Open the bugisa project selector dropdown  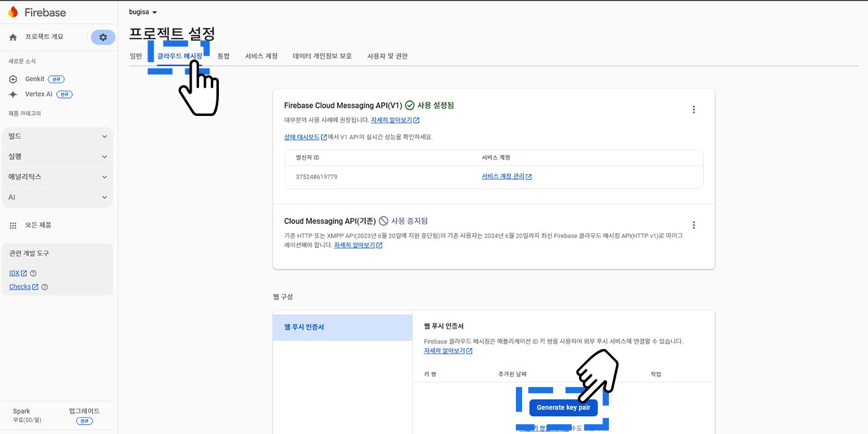pyautogui.click(x=143, y=12)
